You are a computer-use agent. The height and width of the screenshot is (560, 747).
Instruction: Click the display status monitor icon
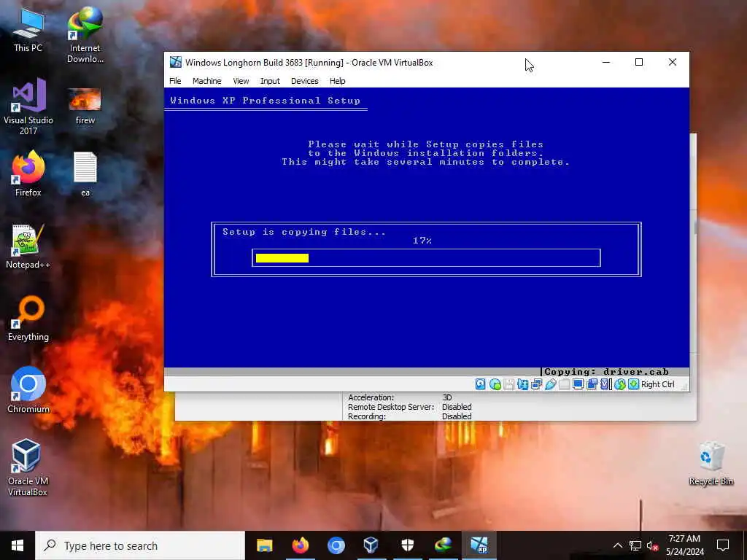pyautogui.click(x=578, y=384)
